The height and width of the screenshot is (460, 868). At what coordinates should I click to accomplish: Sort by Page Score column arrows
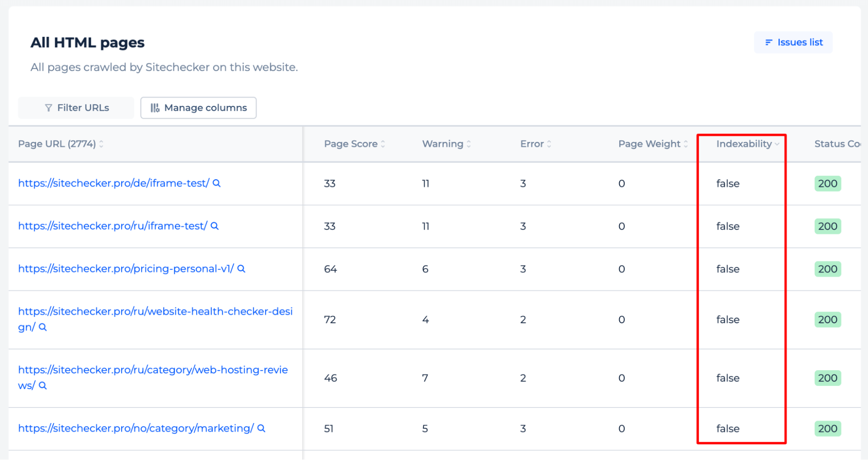(383, 144)
